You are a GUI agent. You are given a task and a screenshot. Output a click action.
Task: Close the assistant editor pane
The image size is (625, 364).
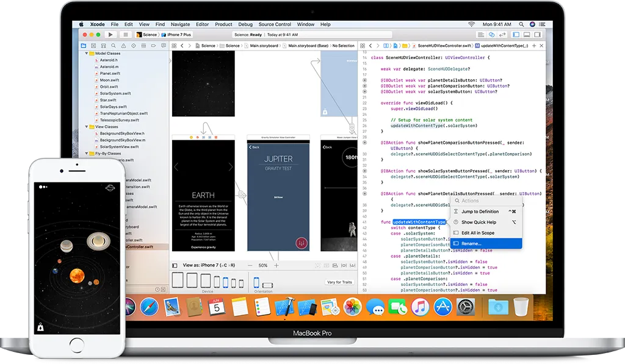pyautogui.click(x=541, y=46)
